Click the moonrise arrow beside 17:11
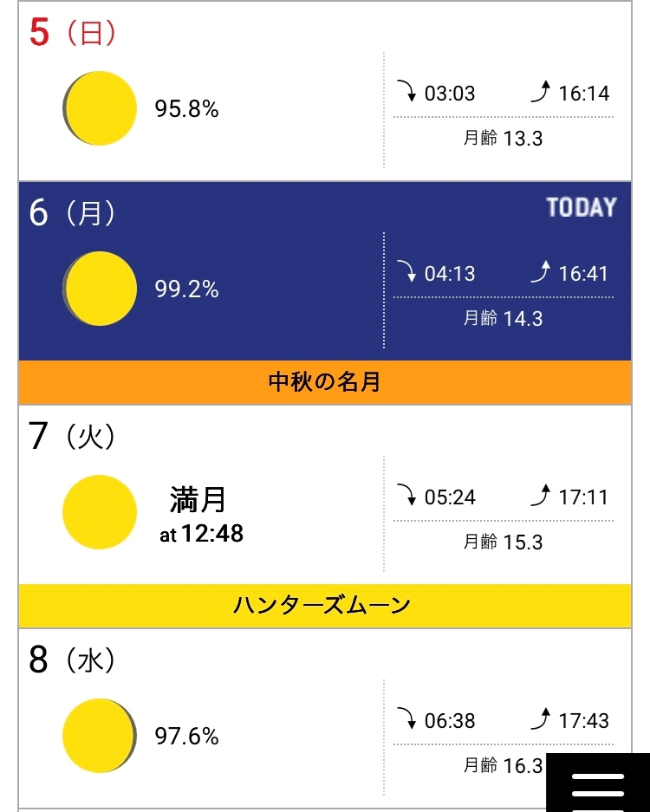This screenshot has width=650, height=812. point(541,497)
